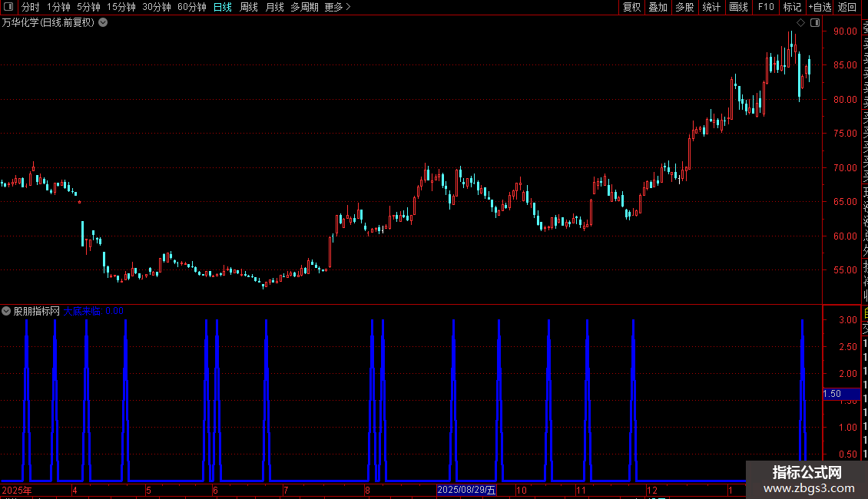Open the 多股 multi-stock view
868x499 pixels.
click(684, 7)
